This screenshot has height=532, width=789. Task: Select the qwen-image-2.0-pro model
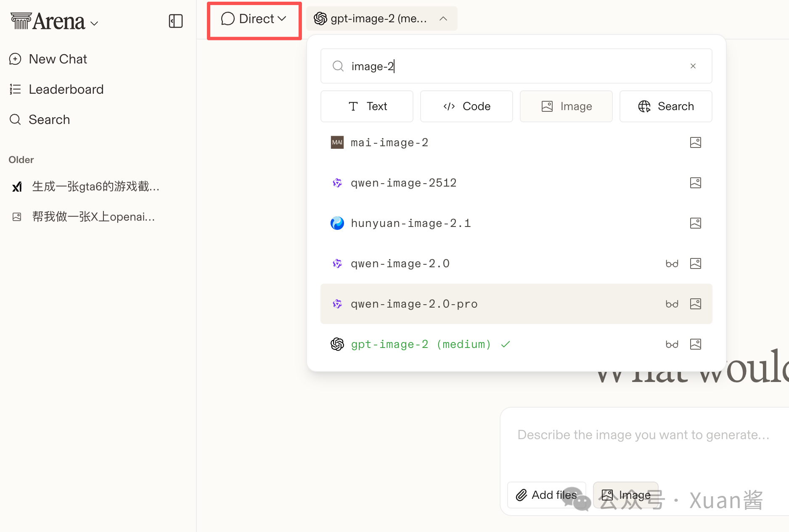(x=516, y=304)
